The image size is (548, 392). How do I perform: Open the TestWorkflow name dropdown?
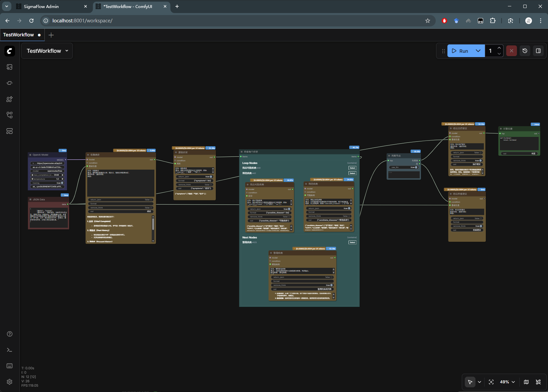pyautogui.click(x=66, y=51)
